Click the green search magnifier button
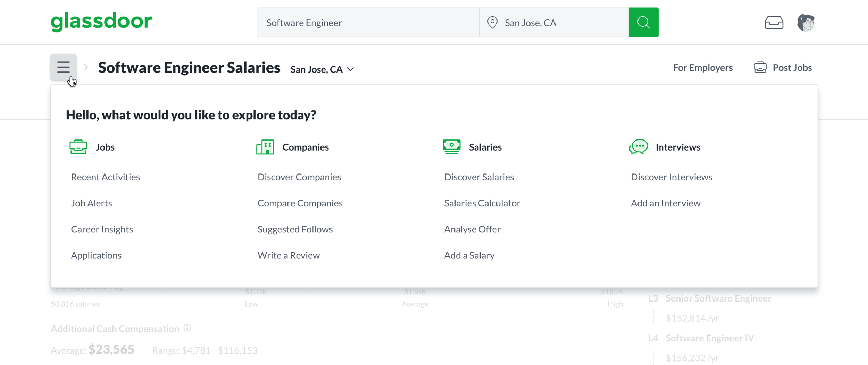 (643, 23)
